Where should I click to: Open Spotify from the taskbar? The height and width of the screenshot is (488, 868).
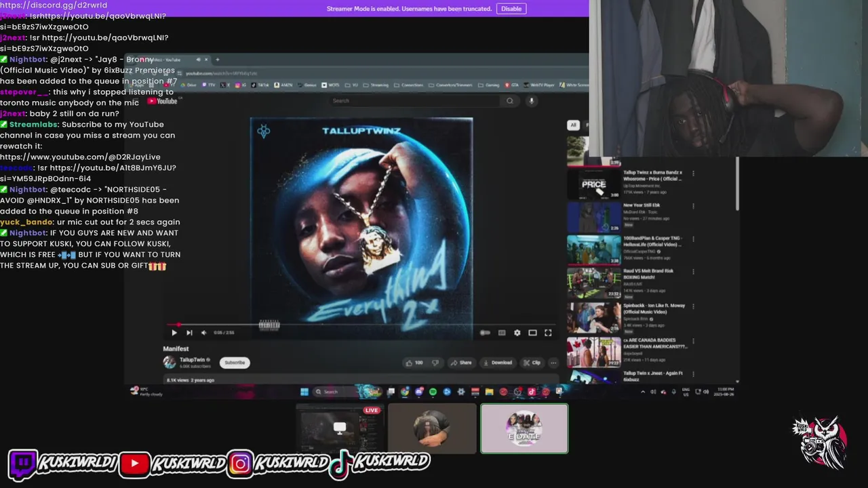pos(433,392)
